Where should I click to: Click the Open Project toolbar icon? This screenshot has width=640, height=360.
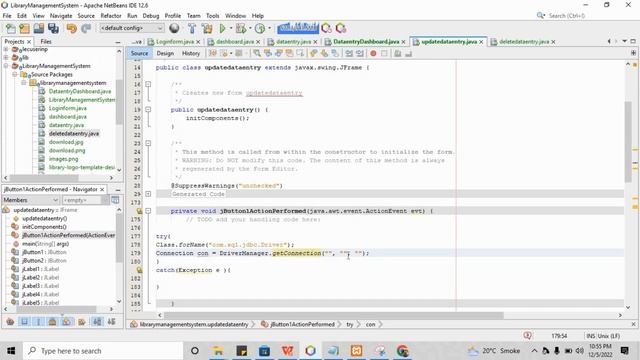pyautogui.click(x=39, y=28)
